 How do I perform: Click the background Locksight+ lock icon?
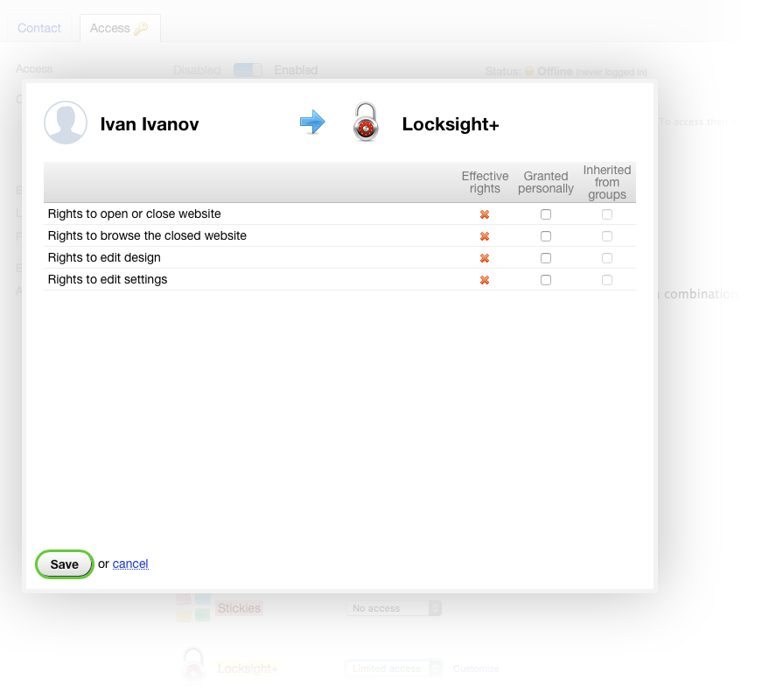(x=193, y=665)
